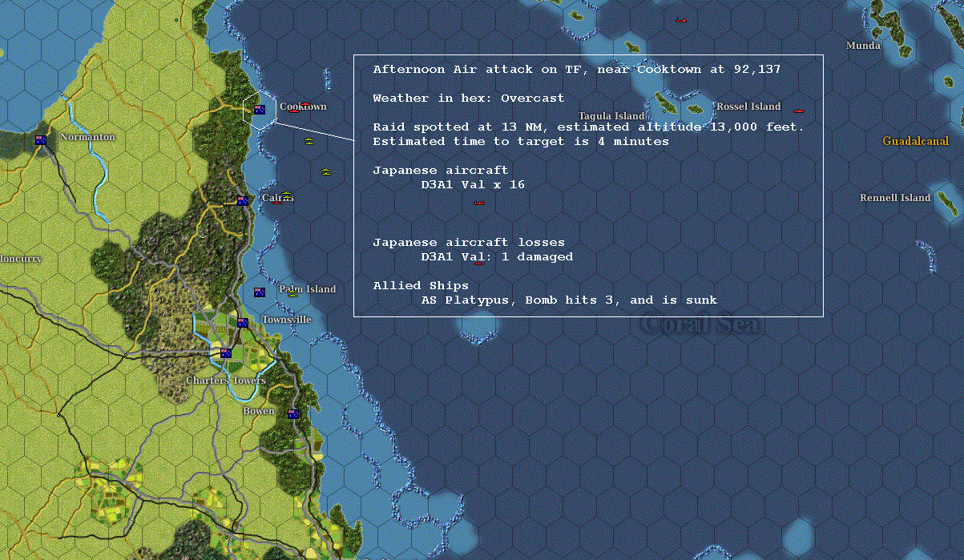This screenshot has height=560, width=964.
Task: Click the 'D3A1 Val x 16' entry
Action: pos(473,185)
